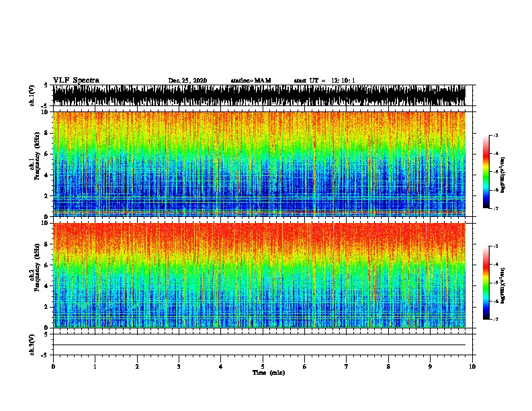This screenshot has height=411, width=532.
Task: Select the "start UT = 12:10:1" text
Action: [324, 81]
